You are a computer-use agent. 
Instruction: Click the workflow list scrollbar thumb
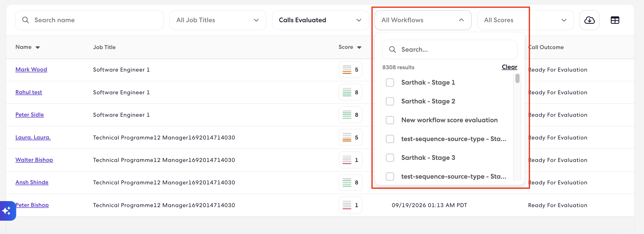[x=517, y=78]
